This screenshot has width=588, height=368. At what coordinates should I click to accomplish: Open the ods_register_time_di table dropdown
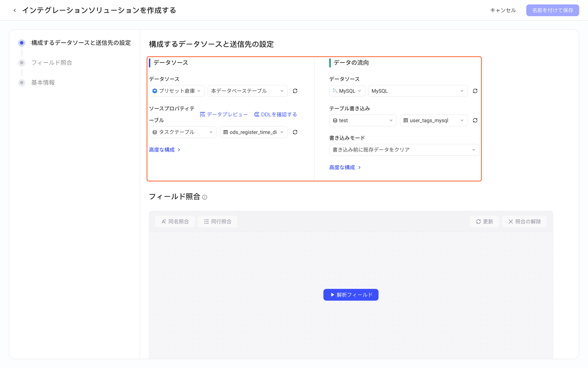coord(254,132)
